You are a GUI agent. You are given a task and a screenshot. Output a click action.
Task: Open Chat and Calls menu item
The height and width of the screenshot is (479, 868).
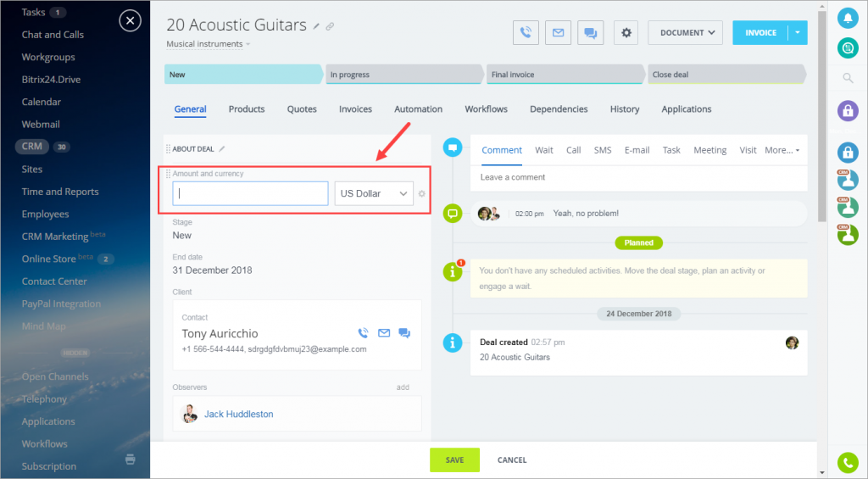coord(53,34)
